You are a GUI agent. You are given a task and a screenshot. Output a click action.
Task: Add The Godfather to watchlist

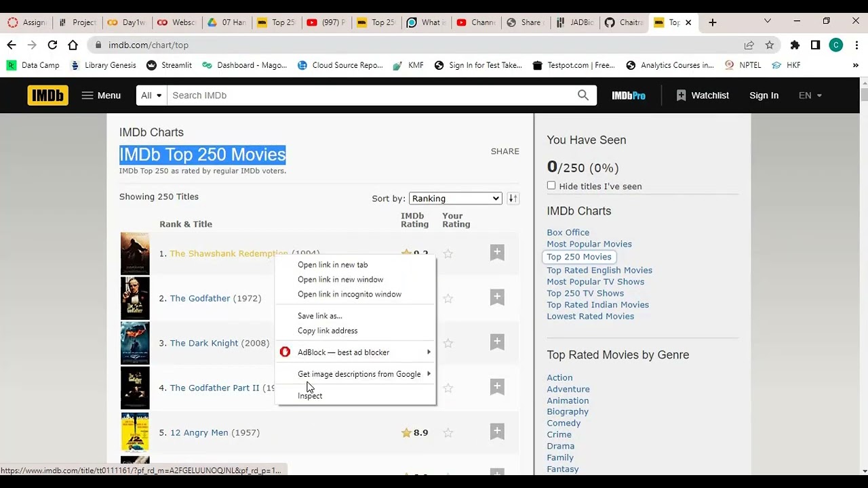point(497,297)
